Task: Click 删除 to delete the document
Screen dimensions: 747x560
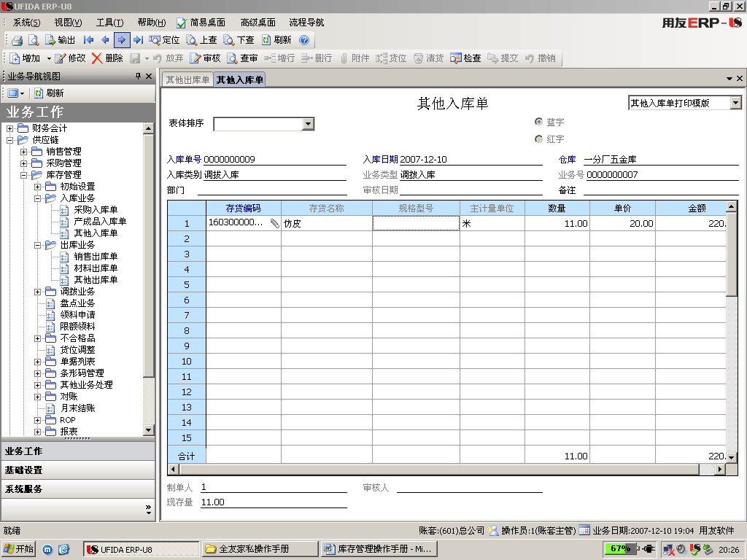Action: [107, 58]
